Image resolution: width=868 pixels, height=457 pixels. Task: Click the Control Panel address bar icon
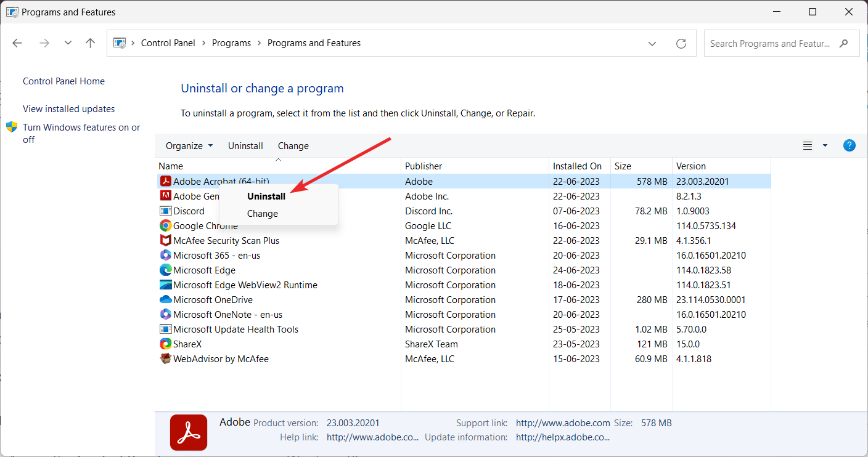pos(120,43)
